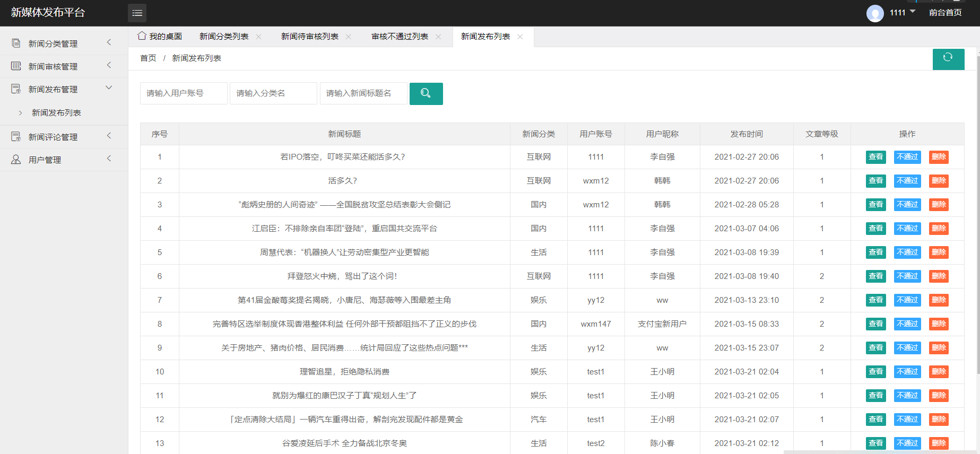Click the 新媒体发布平台 logo title
The image size is (980, 454).
point(48,13)
